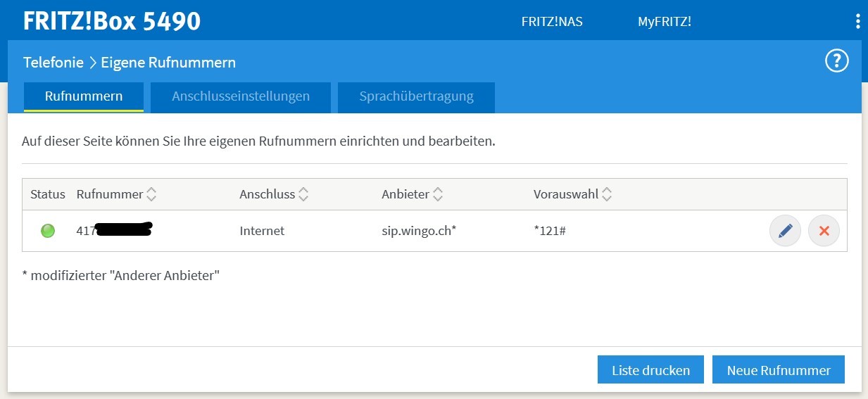868x399 pixels.
Task: Sort by Rufnummer column arrows
Action: coord(151,194)
